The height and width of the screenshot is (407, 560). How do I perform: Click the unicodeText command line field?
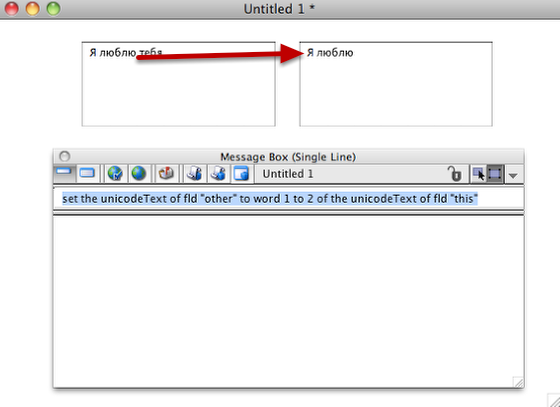[x=289, y=199]
